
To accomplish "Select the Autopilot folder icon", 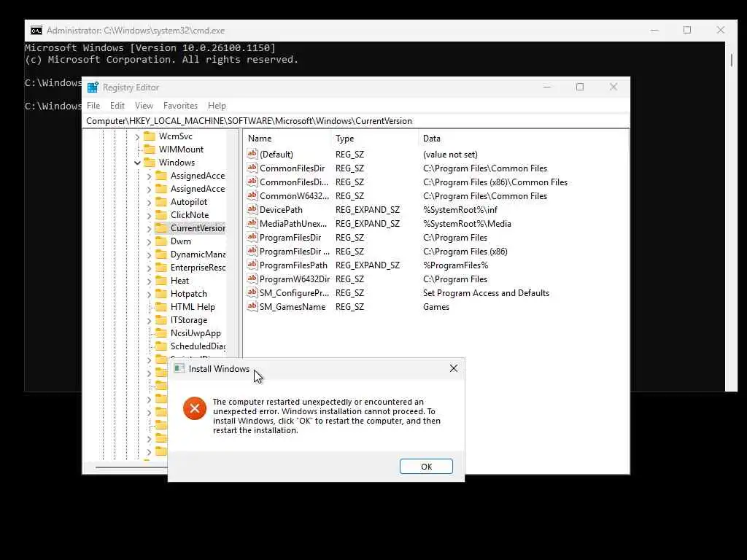I will (x=161, y=202).
